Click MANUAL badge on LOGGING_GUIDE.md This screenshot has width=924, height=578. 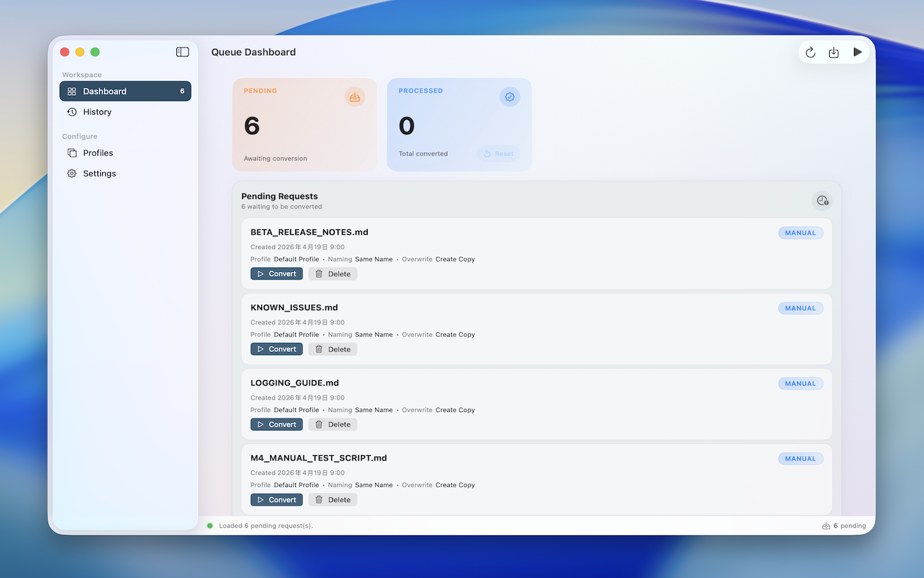(x=800, y=383)
